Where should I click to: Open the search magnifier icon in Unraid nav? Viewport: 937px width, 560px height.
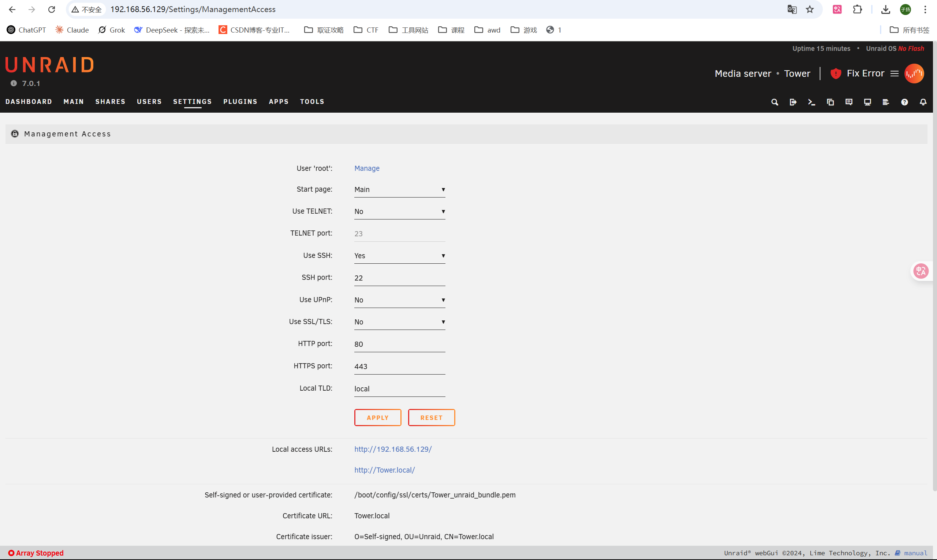click(774, 102)
